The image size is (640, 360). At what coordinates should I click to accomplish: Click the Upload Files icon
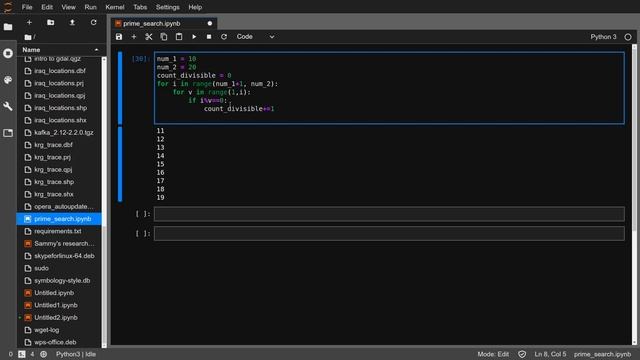[x=72, y=23]
